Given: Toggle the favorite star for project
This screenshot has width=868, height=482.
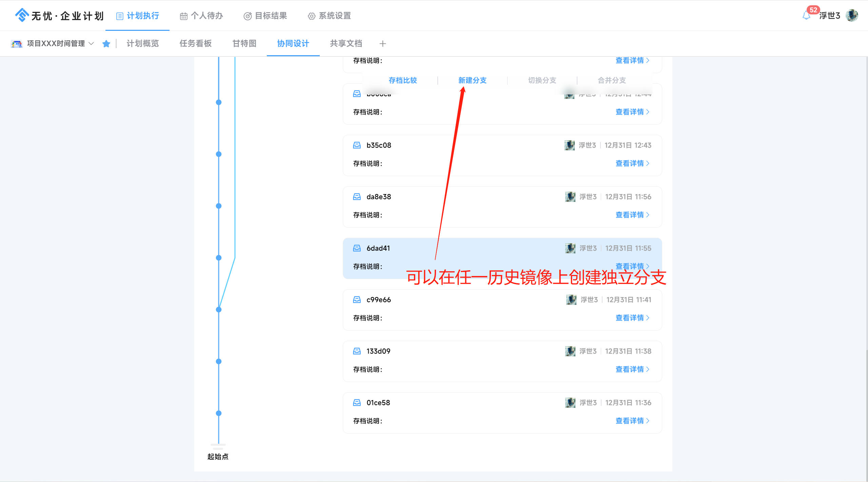Looking at the screenshot, I should click(x=106, y=44).
